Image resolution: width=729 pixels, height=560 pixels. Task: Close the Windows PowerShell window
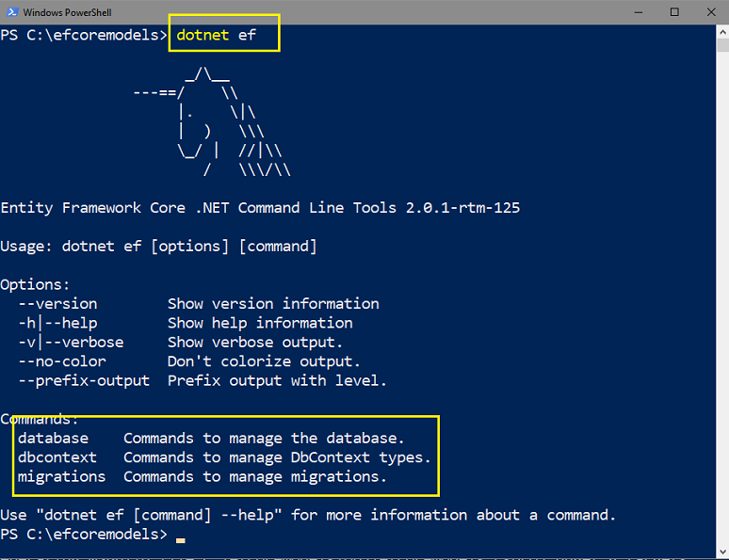[x=711, y=12]
